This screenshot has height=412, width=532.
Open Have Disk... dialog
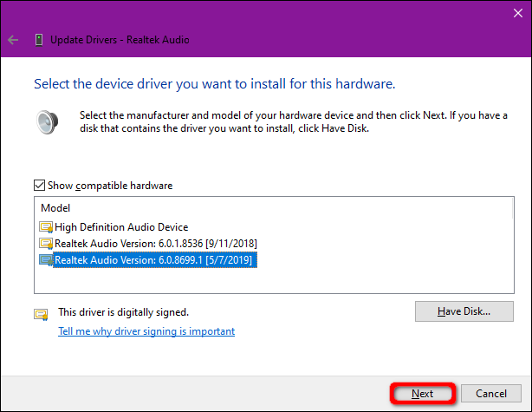[464, 311]
